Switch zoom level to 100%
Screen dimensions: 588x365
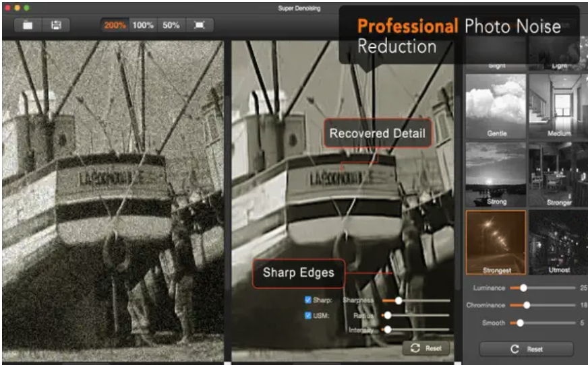143,25
